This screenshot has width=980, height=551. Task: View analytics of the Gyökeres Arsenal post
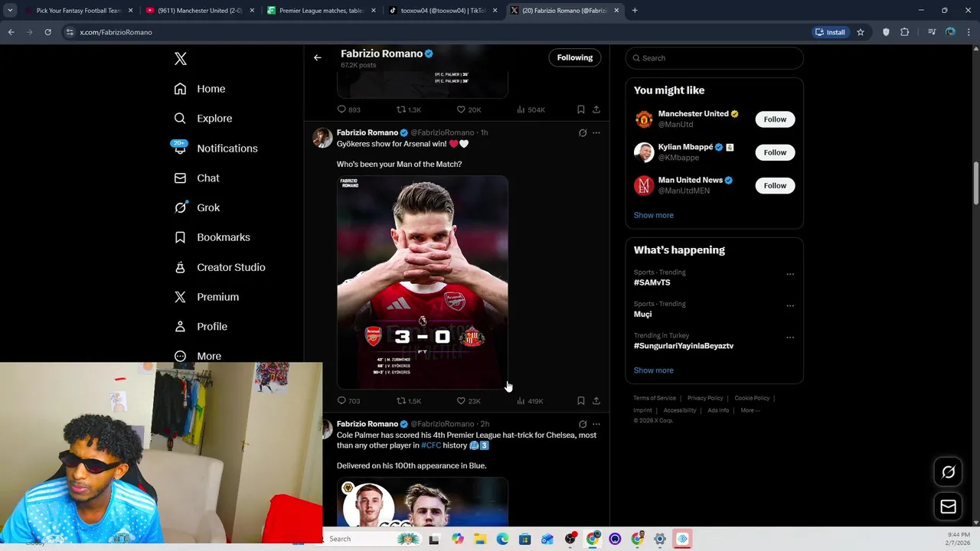529,401
